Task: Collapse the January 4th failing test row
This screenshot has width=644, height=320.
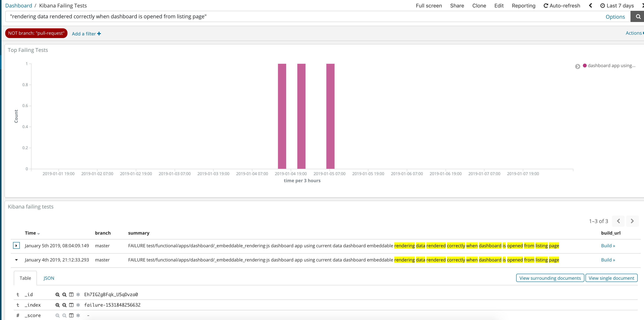Action: tap(17, 260)
